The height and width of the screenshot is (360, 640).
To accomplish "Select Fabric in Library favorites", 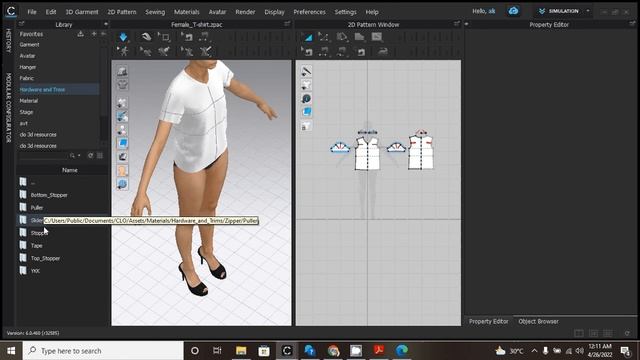I will click(x=27, y=78).
